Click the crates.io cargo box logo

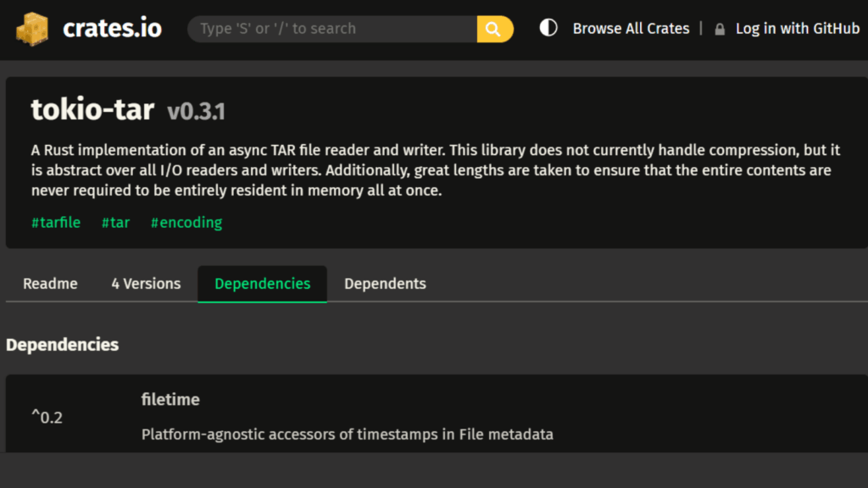[x=32, y=29]
